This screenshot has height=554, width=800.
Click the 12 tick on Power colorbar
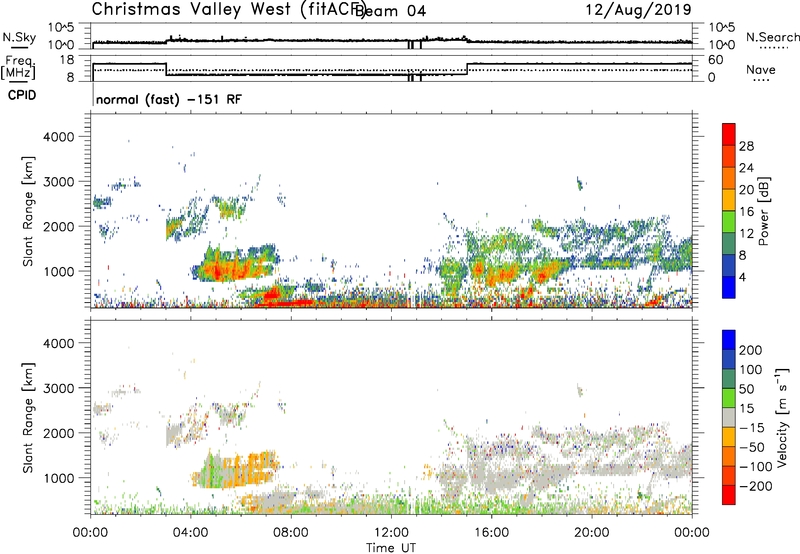pyautogui.click(x=746, y=234)
